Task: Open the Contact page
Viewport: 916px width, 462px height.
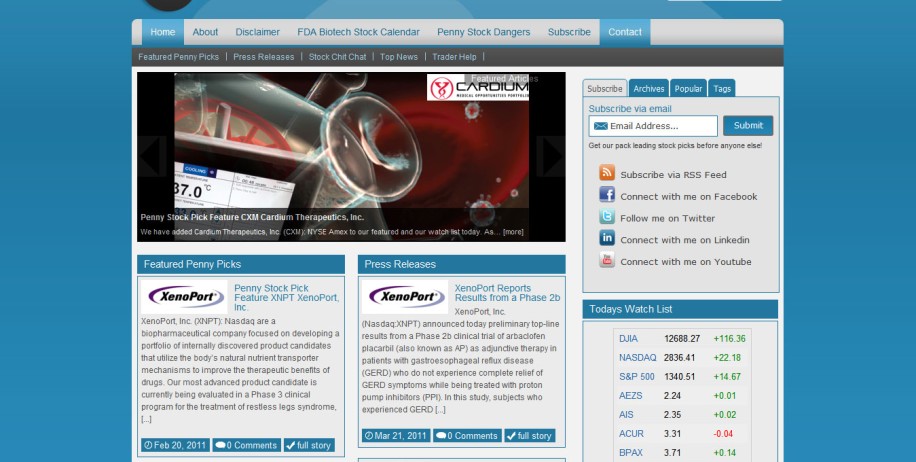Action: pos(624,32)
